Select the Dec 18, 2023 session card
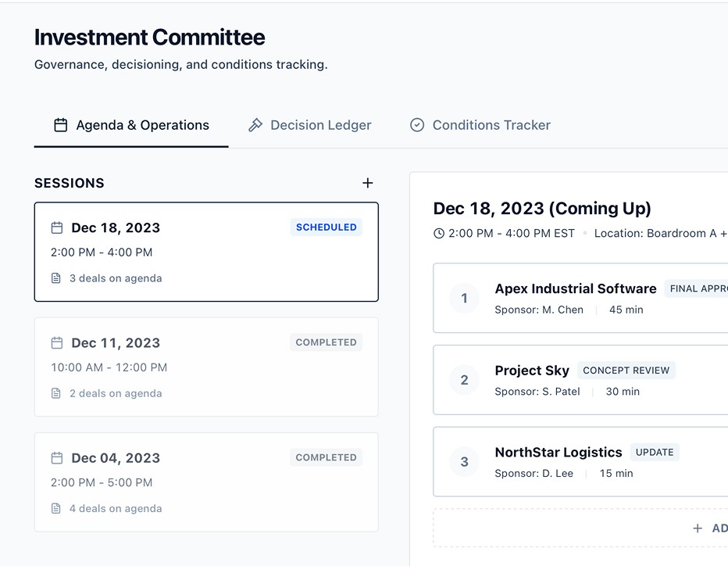 206,252
